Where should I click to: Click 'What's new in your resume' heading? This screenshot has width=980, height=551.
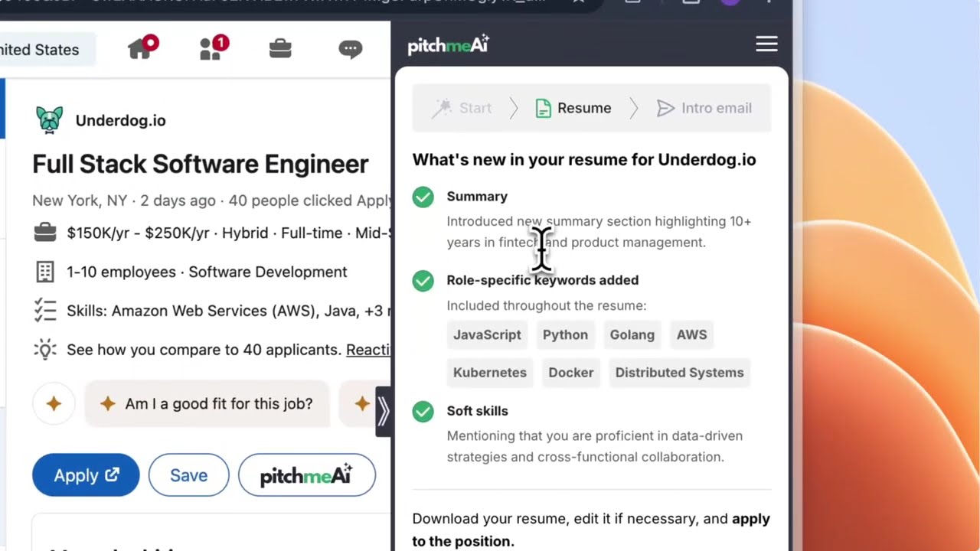[x=584, y=160]
